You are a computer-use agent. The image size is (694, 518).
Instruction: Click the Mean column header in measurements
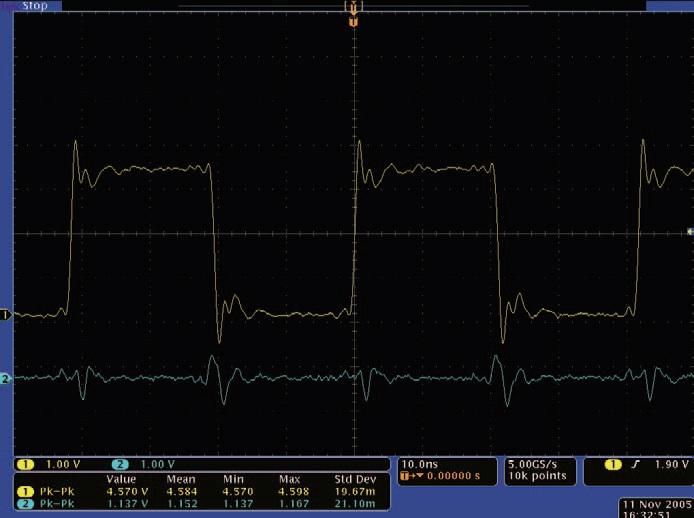click(x=181, y=479)
